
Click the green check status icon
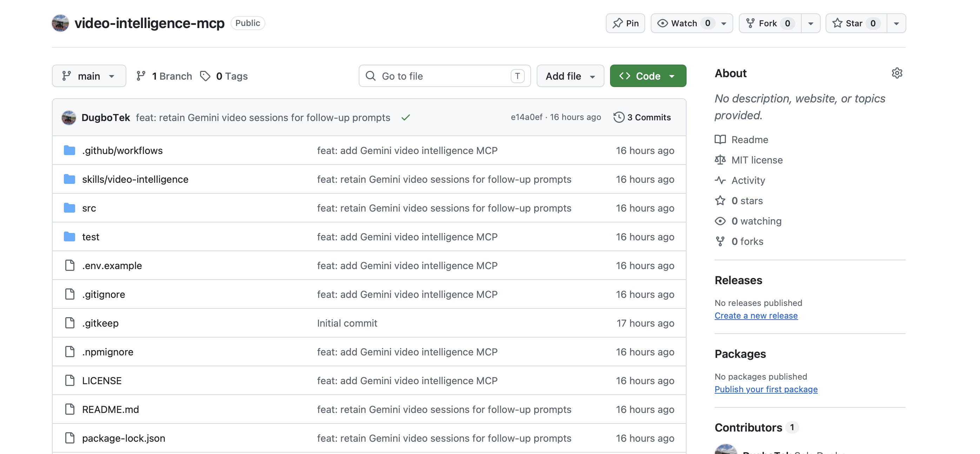(x=405, y=118)
